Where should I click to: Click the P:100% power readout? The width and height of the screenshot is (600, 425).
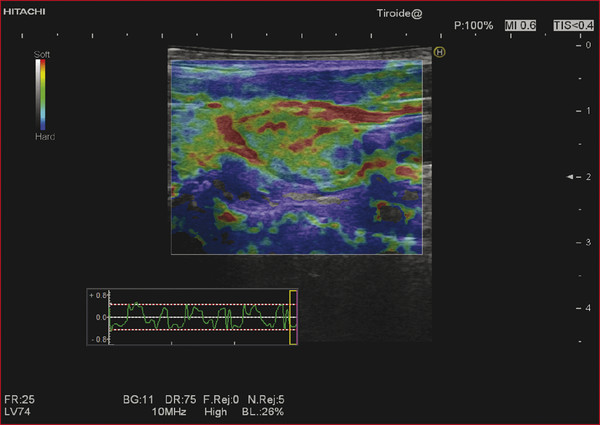point(473,24)
